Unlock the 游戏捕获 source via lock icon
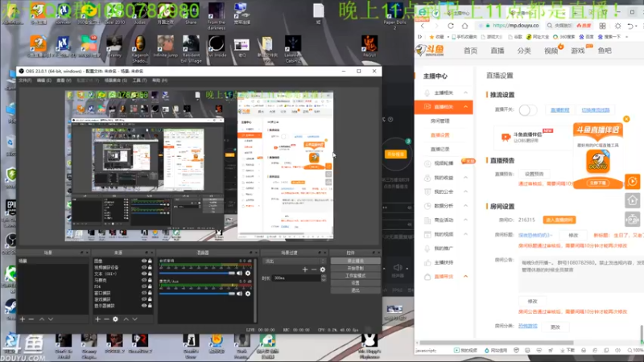644x362 pixels. 150,299
